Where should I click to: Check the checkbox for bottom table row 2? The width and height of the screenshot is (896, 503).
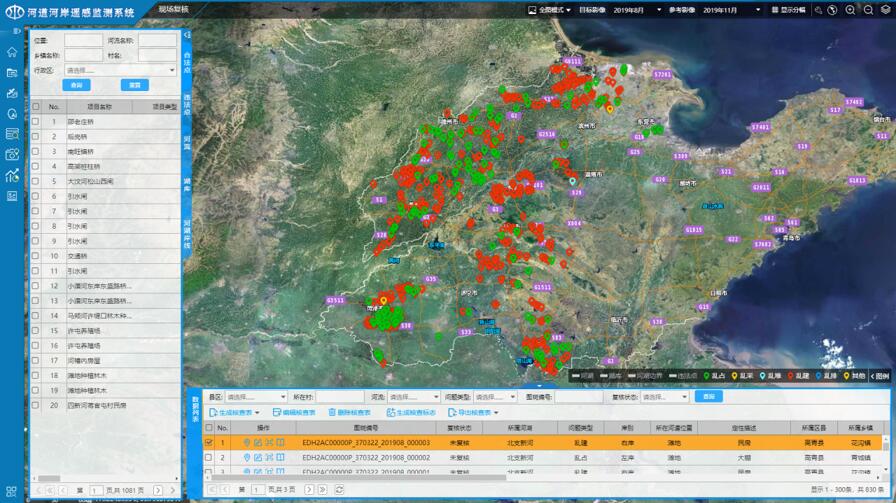coord(209,457)
